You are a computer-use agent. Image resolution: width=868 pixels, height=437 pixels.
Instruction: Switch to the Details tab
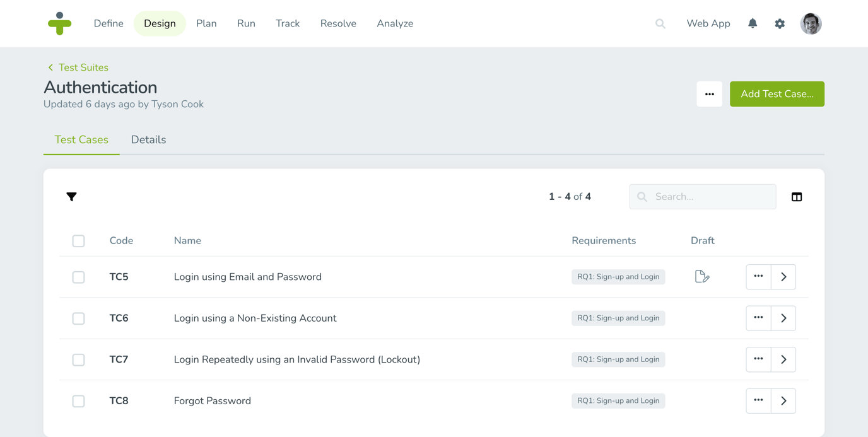(x=148, y=139)
